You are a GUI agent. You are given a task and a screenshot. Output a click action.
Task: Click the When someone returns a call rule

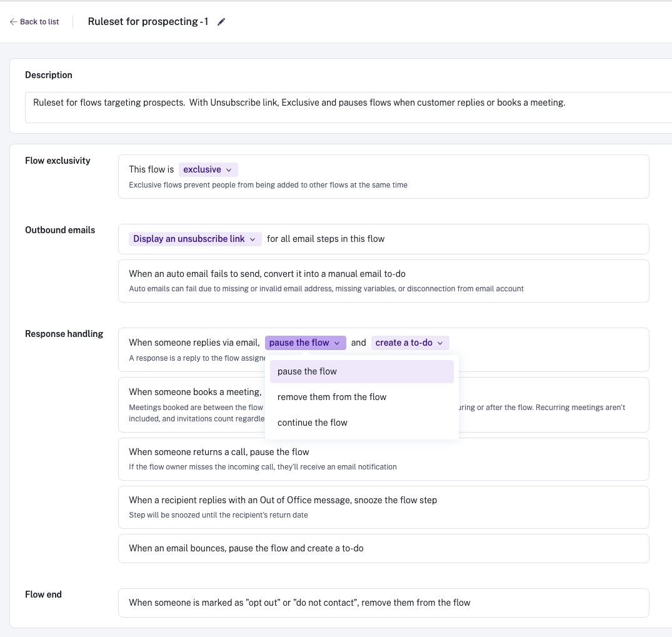(384, 459)
